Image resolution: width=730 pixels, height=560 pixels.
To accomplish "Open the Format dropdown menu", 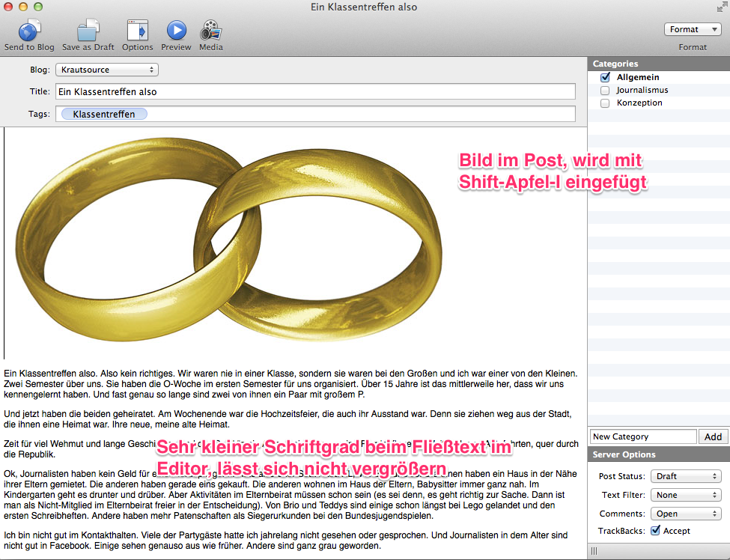I will (693, 29).
